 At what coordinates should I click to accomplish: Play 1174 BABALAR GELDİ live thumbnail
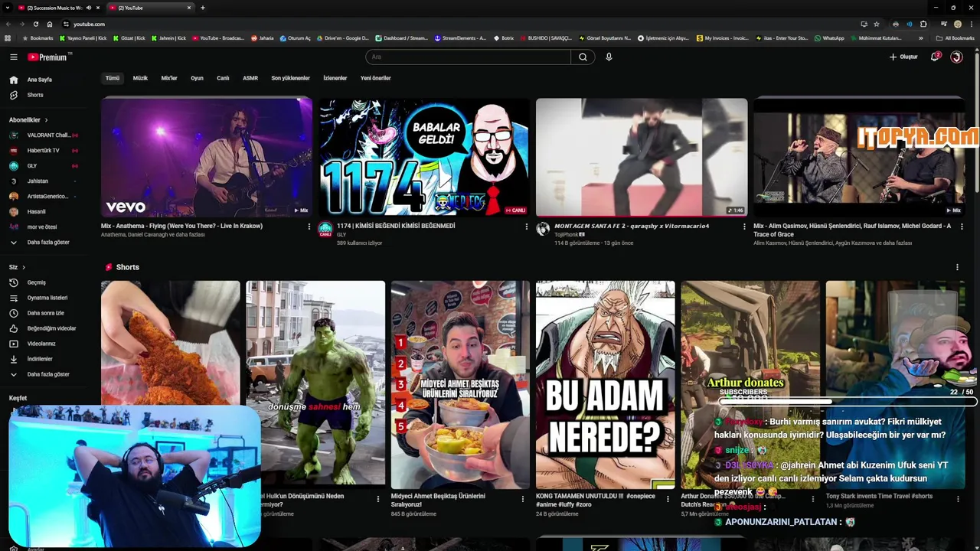click(424, 157)
